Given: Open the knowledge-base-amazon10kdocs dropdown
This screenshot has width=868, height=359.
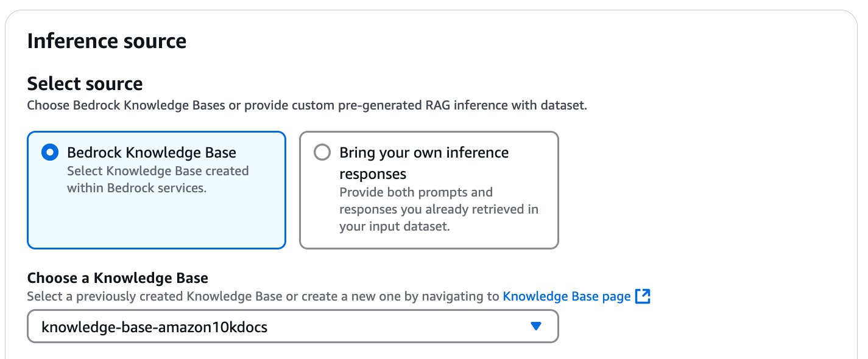Looking at the screenshot, I should [x=292, y=327].
